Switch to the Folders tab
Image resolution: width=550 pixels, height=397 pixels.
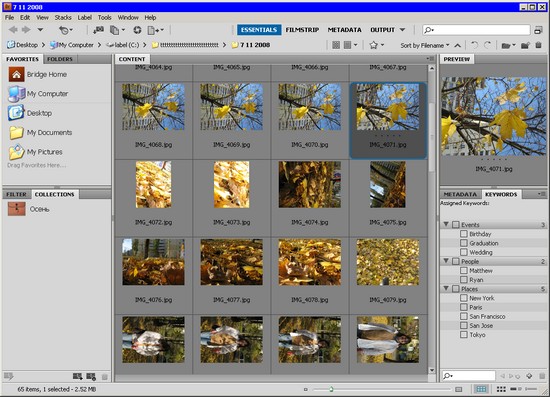tap(60, 59)
